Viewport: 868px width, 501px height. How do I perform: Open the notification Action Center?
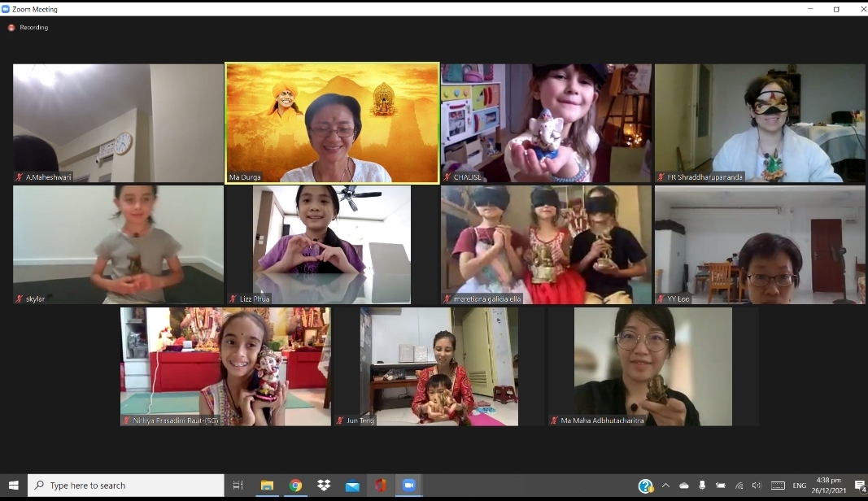coord(859,486)
